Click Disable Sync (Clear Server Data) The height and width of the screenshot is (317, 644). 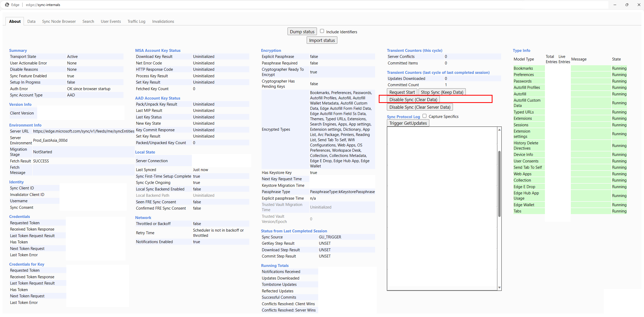click(x=420, y=107)
